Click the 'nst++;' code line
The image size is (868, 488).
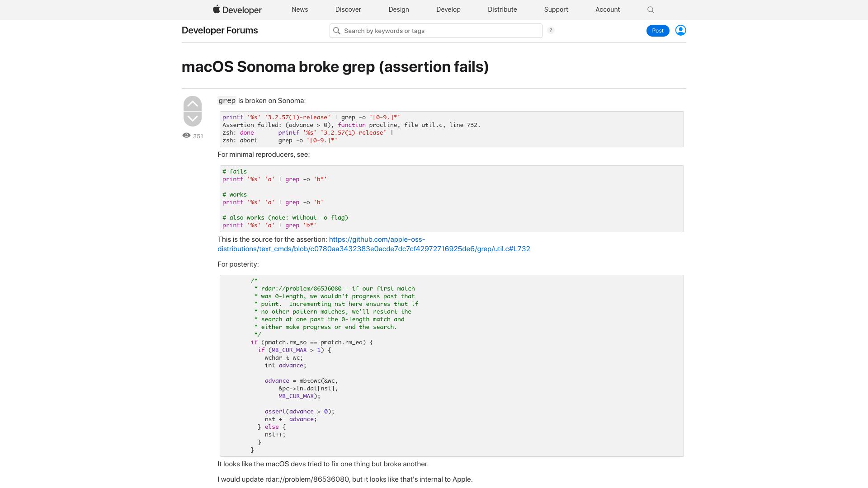click(275, 435)
